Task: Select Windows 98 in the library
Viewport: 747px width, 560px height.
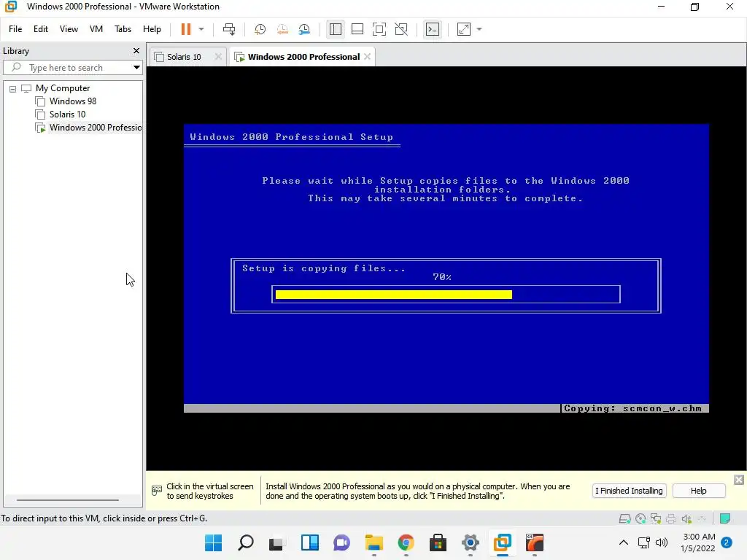Action: [x=73, y=101]
